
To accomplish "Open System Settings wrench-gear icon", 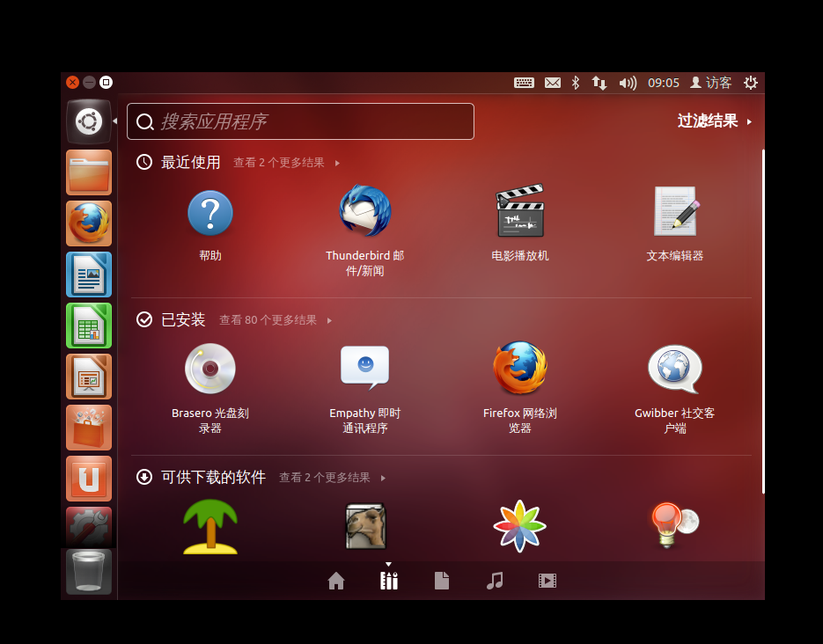I will click(89, 526).
